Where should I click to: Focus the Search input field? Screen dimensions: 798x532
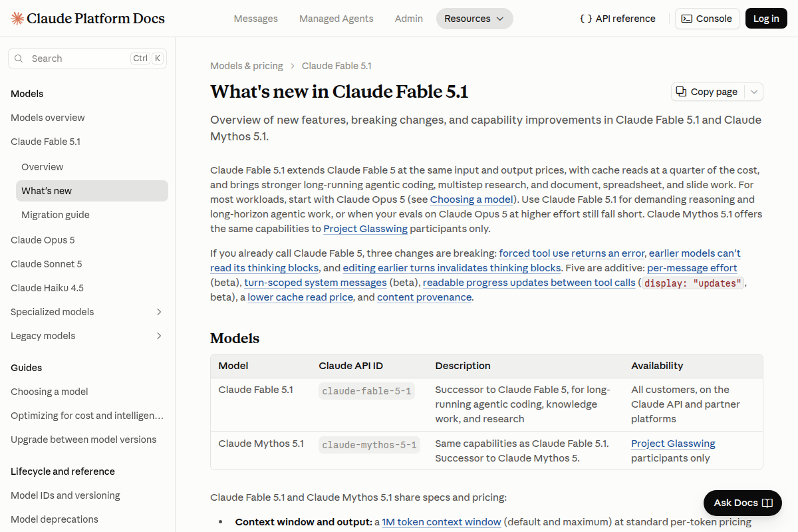87,59
